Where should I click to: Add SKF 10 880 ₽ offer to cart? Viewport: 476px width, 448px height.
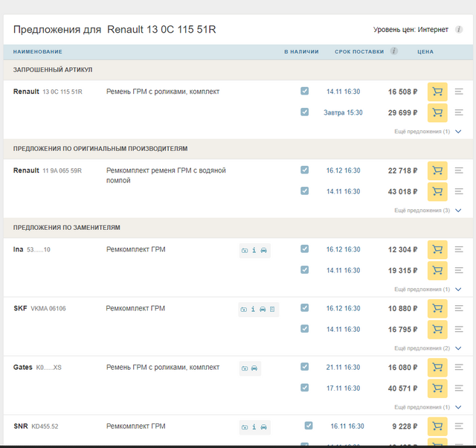(x=437, y=309)
